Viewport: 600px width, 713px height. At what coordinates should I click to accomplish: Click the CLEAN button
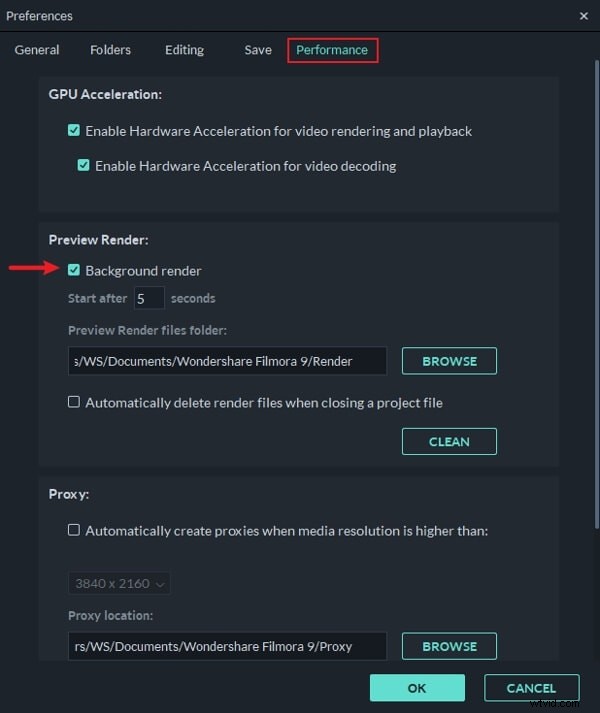pos(449,442)
